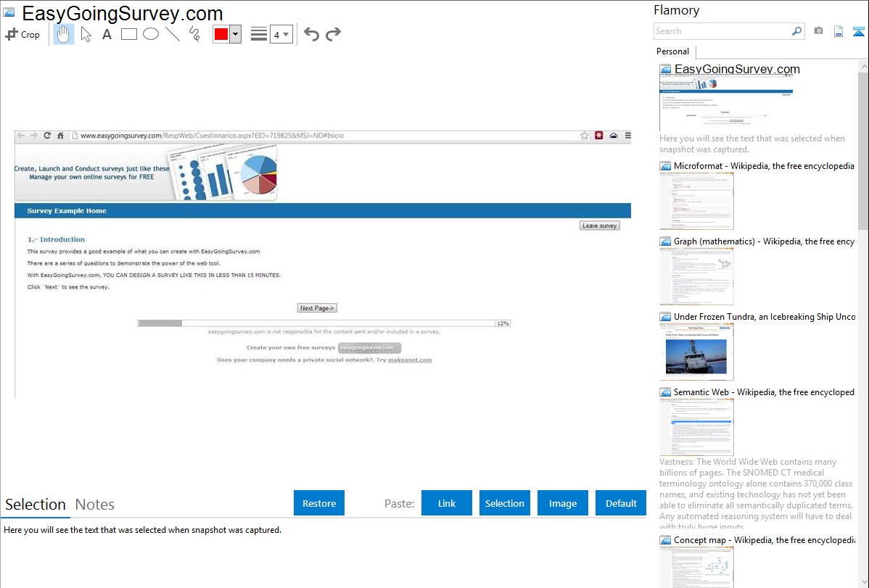Viewport: 869px width, 588px height.
Task: Click the browser reload icon in snapshot
Action: coord(47,136)
